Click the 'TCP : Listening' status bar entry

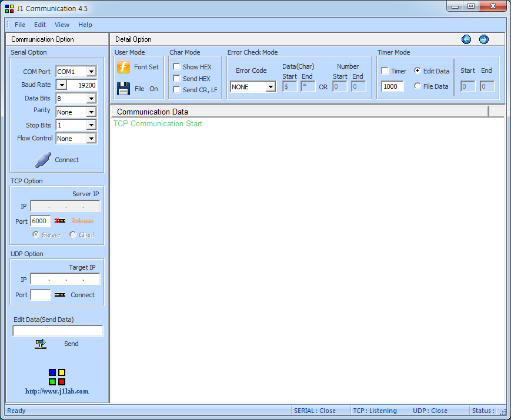coord(375,411)
